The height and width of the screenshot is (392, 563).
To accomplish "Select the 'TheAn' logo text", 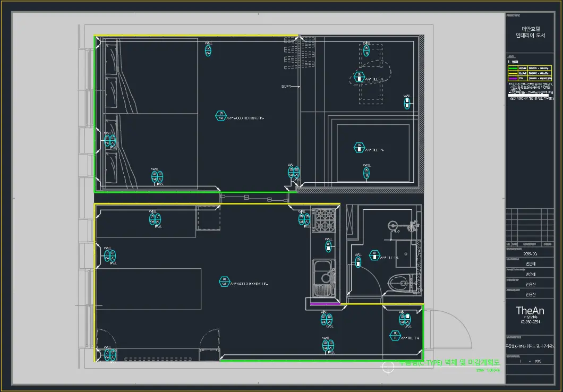I will [x=530, y=311].
